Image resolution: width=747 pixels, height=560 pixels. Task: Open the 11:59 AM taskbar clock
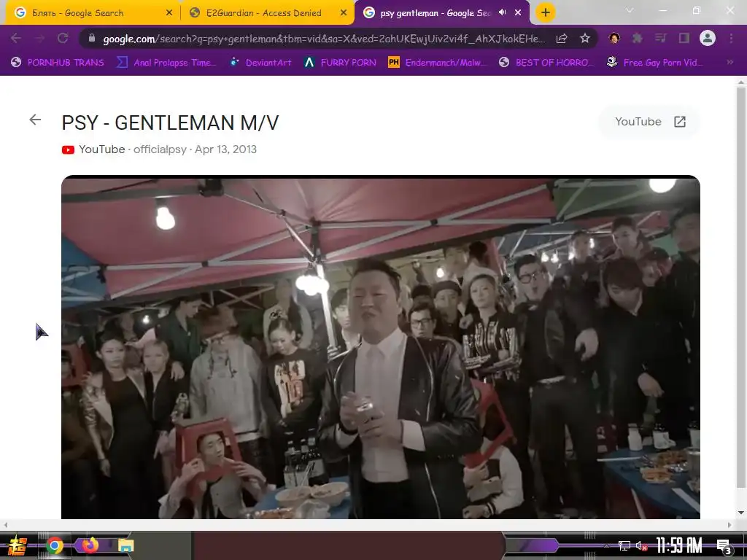[x=679, y=545]
